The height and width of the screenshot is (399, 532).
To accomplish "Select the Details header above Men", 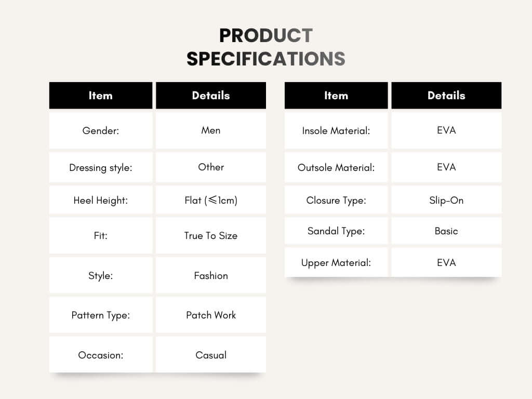I will [x=210, y=96].
